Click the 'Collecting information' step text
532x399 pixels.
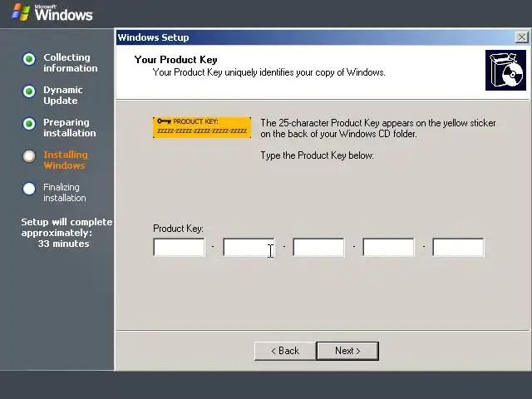click(70, 63)
